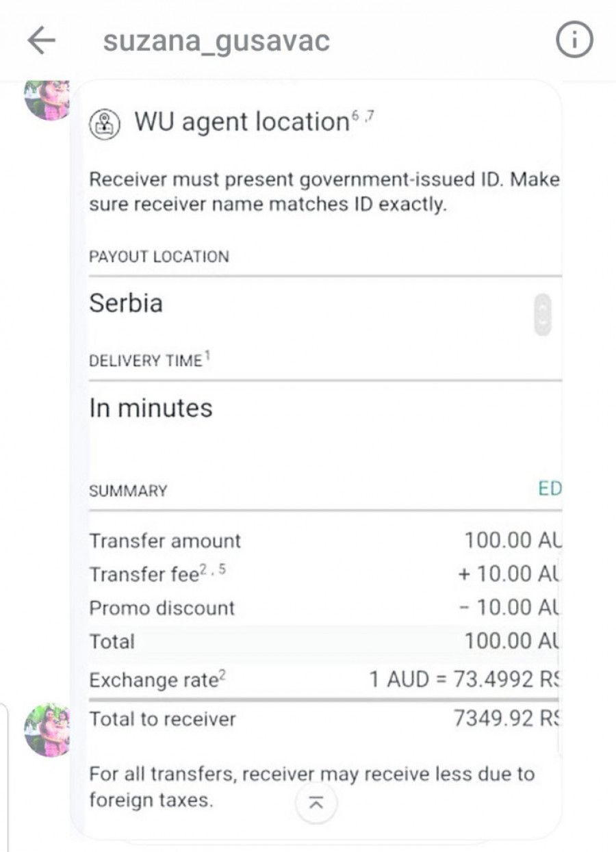Open the conversation info icon

click(574, 41)
